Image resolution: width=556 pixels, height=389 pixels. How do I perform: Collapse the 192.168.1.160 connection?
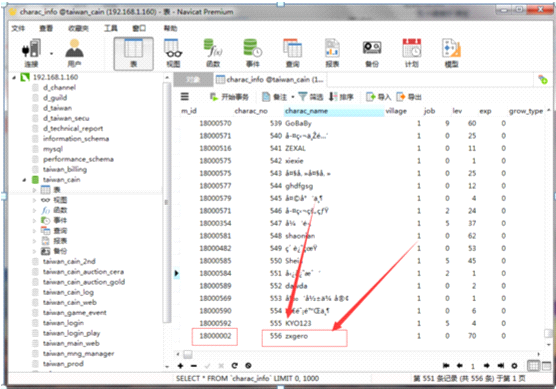tap(14, 77)
